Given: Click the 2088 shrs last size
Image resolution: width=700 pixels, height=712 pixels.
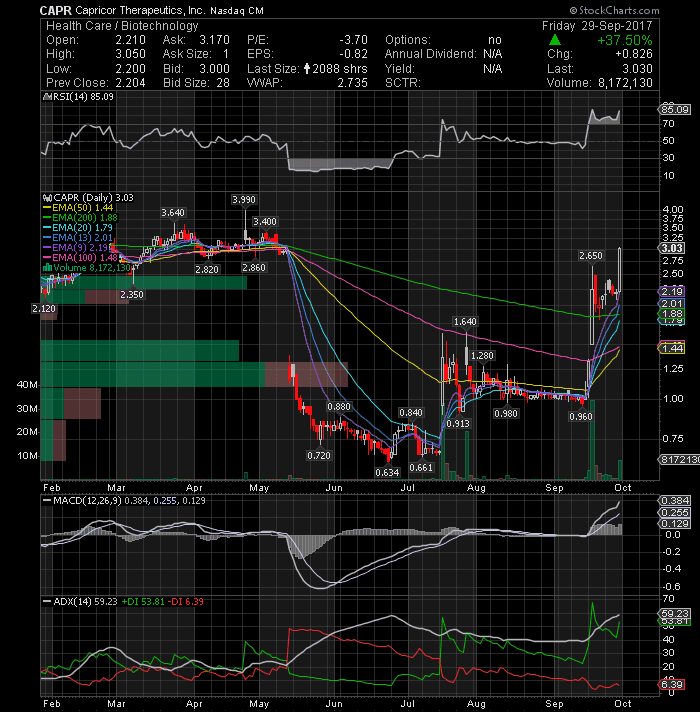Looking at the screenshot, I should click(x=340, y=69).
